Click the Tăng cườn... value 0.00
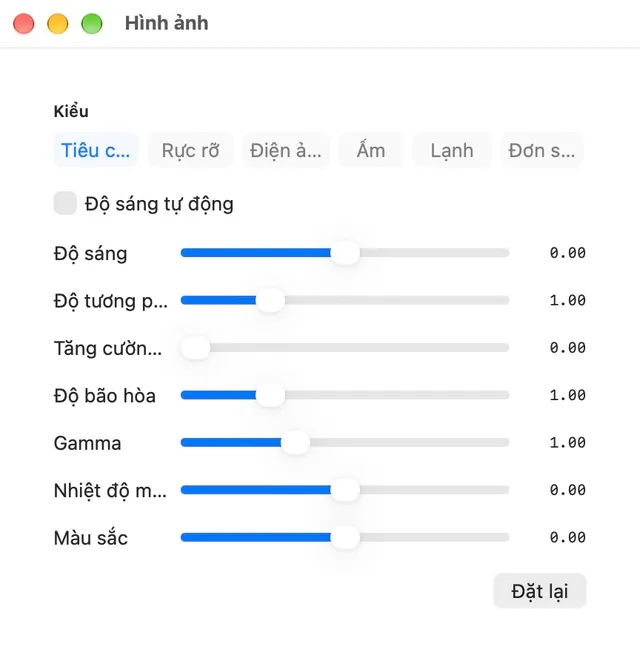This screenshot has height=661, width=640. pyautogui.click(x=567, y=348)
